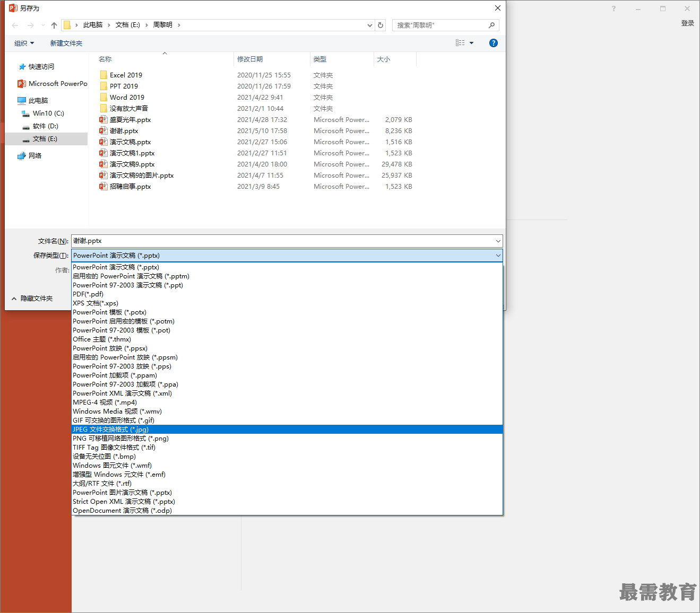
Task: Choose PowerPoint 97-2003 演示文稿 (*.ppt)
Action: coord(287,285)
